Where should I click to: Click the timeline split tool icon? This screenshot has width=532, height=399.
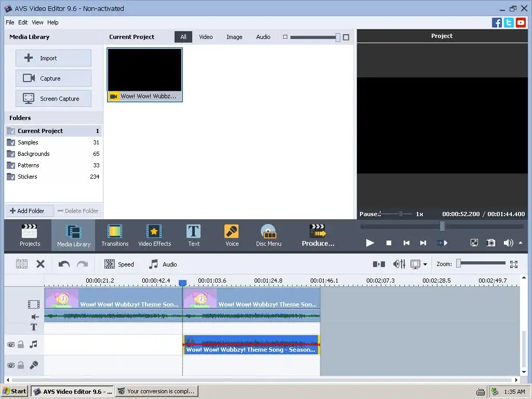22,264
